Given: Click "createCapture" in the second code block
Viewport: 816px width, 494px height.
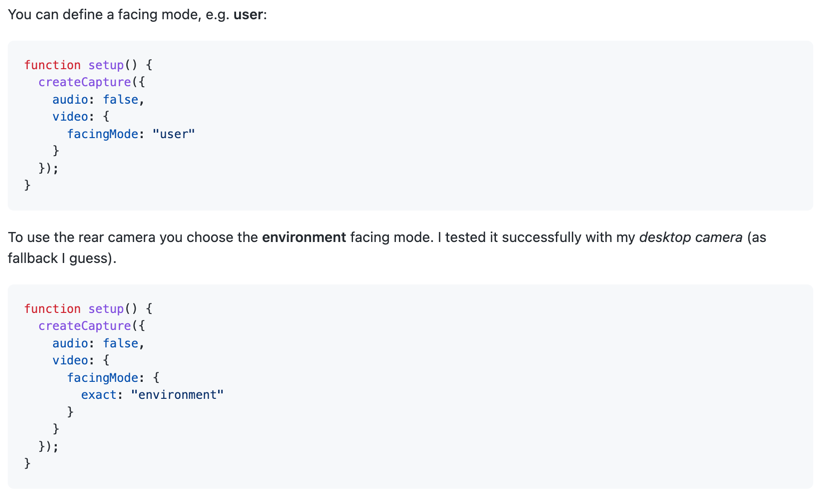Looking at the screenshot, I should 85,326.
